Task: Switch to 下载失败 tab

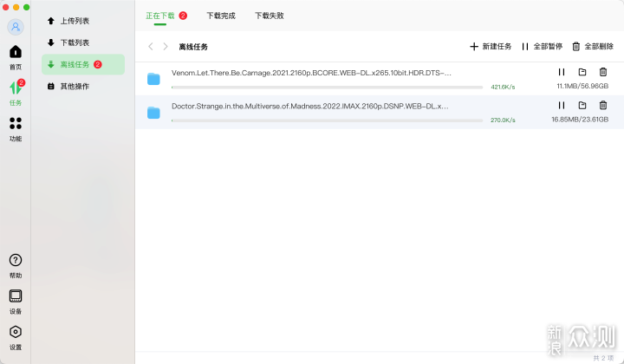Action: [270, 16]
